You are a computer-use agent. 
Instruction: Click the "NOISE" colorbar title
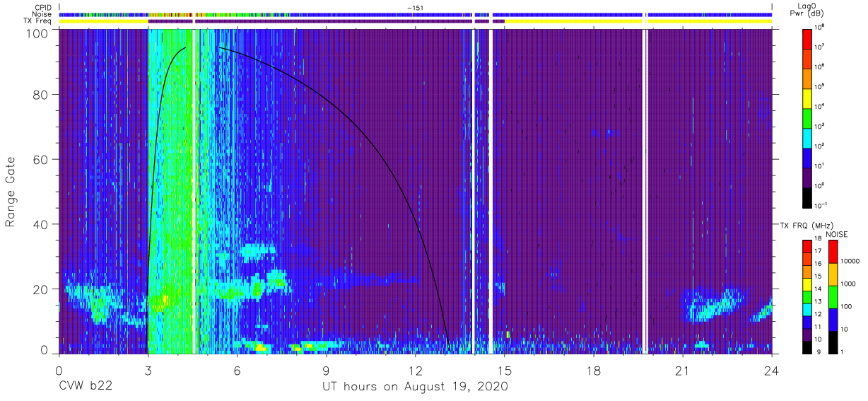pyautogui.click(x=838, y=234)
